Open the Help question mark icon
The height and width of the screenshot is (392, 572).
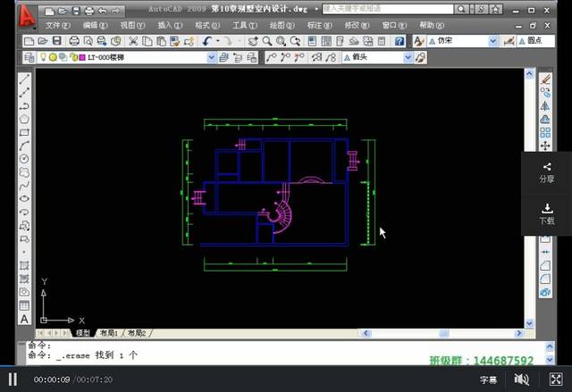[400, 41]
